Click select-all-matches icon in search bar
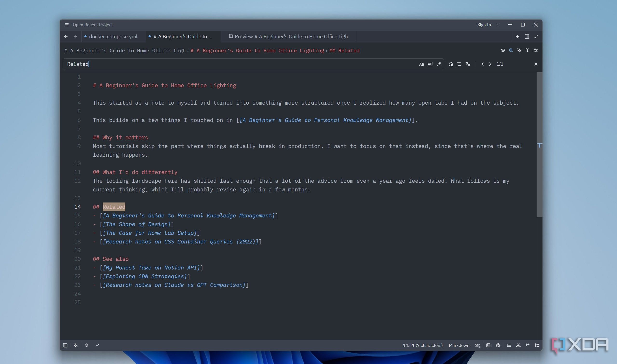 468,64
